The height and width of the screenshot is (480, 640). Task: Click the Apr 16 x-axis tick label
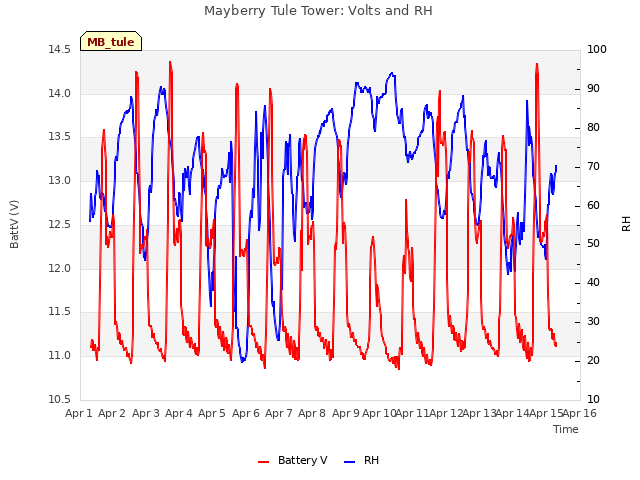click(580, 413)
